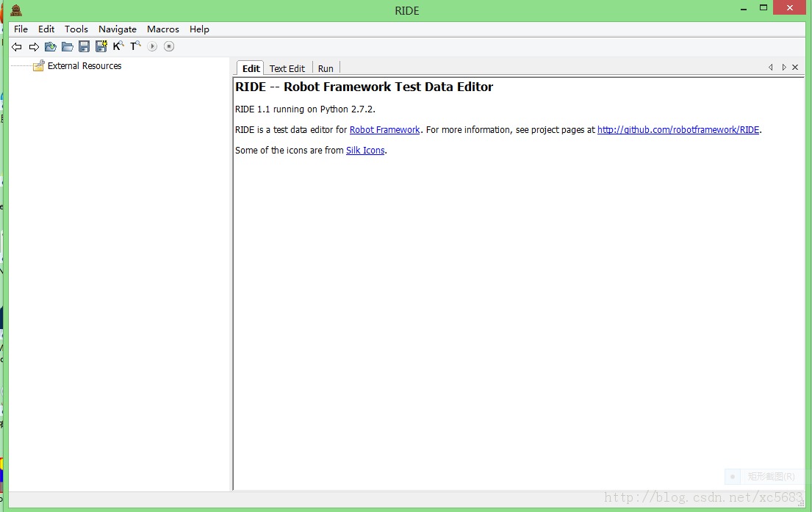Image resolution: width=812 pixels, height=512 pixels.
Task: Open the File menu
Action: click(x=21, y=29)
